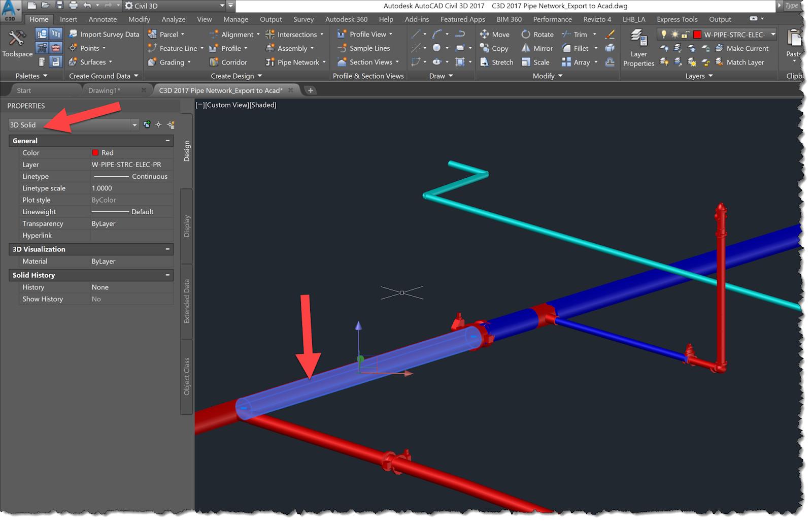Collapse the 3D Visualization section
812x523 pixels.
167,249
